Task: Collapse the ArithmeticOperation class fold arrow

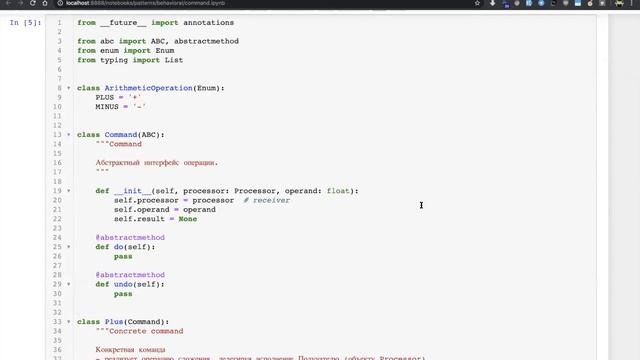Action: tap(69, 88)
